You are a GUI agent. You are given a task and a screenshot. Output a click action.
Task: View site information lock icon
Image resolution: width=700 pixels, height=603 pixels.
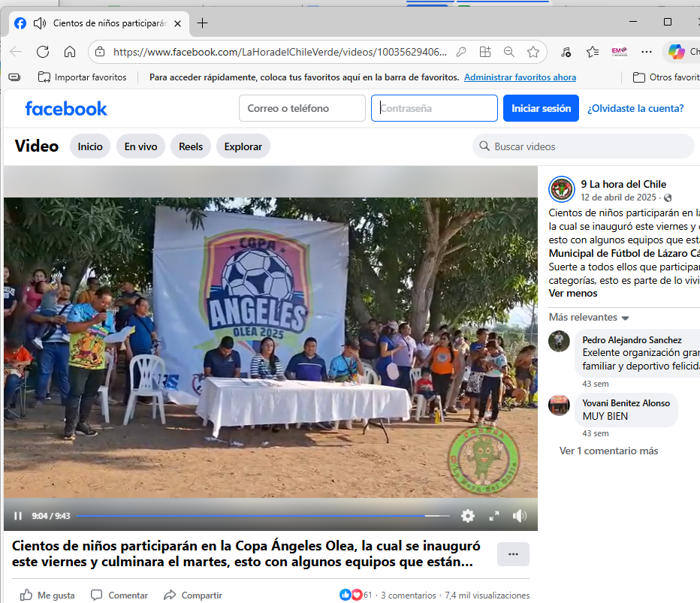click(x=100, y=52)
